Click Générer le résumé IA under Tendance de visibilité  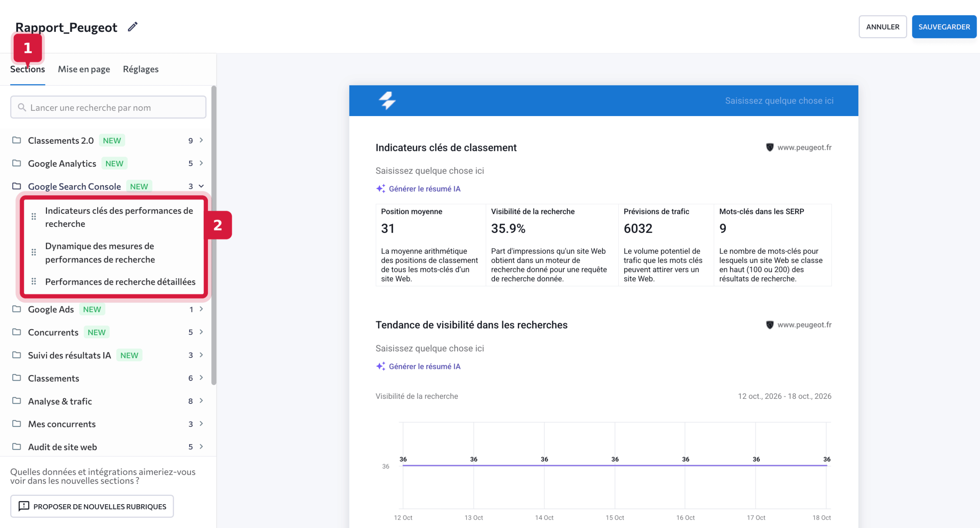click(418, 366)
